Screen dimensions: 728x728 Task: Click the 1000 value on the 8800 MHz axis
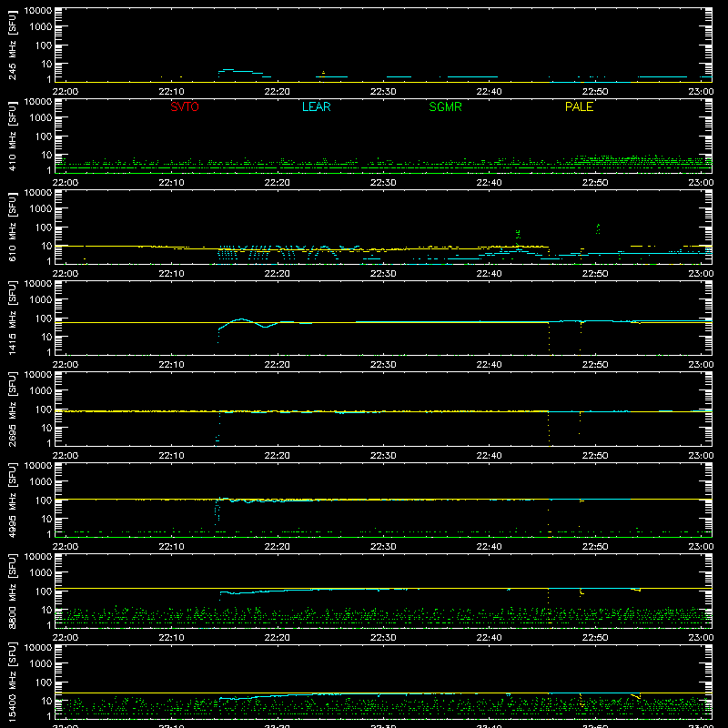pos(41,573)
